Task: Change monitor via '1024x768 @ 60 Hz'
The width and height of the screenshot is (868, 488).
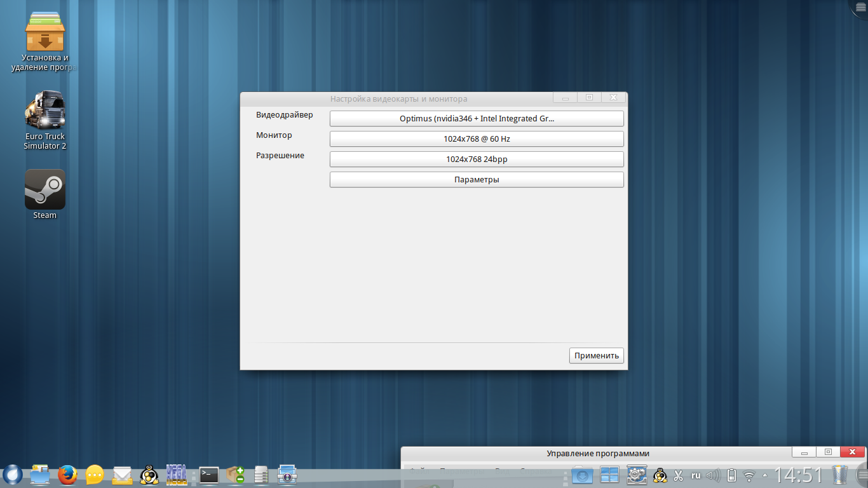Action: point(477,139)
